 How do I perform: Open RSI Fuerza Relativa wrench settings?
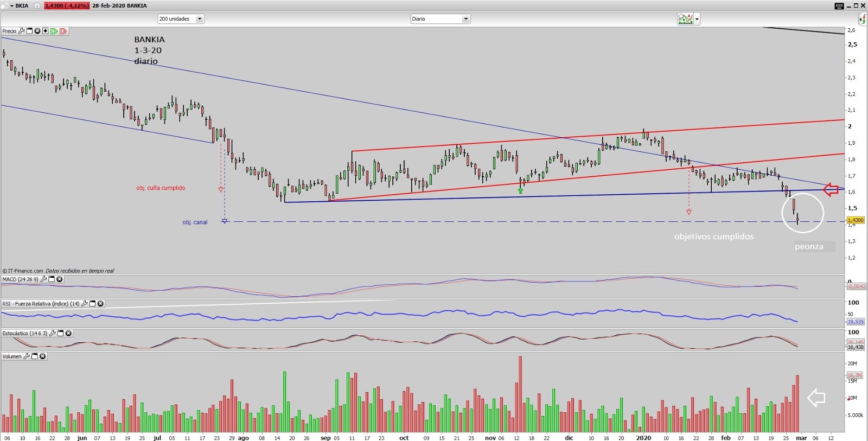[85, 304]
